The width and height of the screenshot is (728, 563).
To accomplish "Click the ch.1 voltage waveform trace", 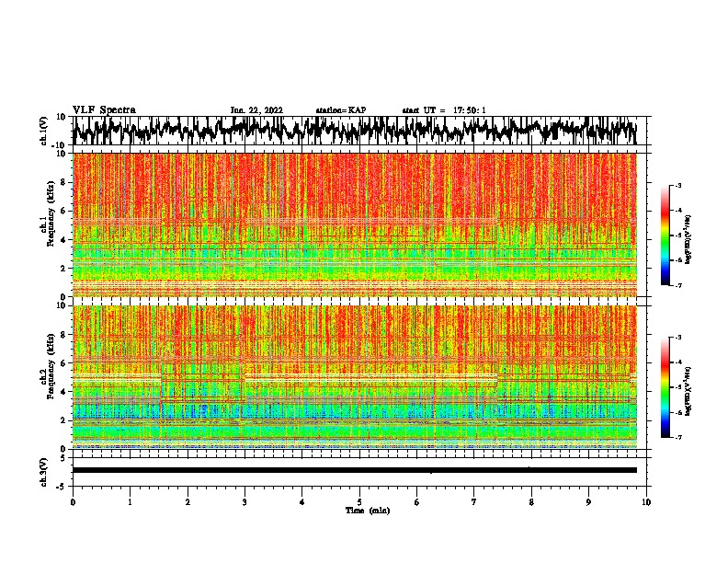I will 354,131.
